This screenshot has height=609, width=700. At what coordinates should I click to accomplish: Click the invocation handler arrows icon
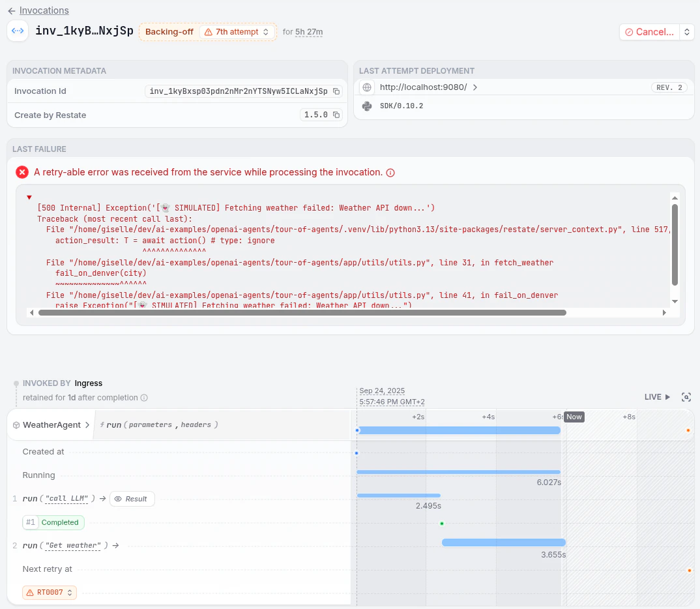(x=18, y=31)
